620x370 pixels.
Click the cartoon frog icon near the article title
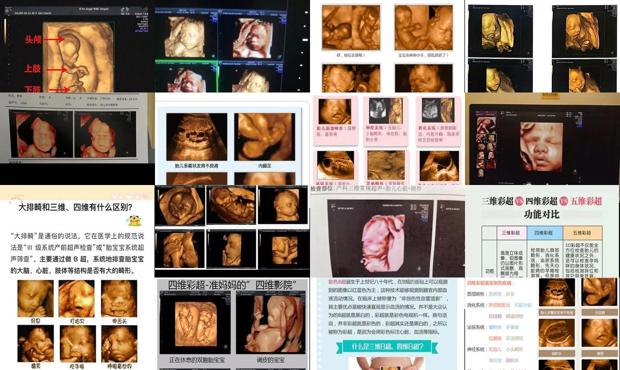[134, 221]
